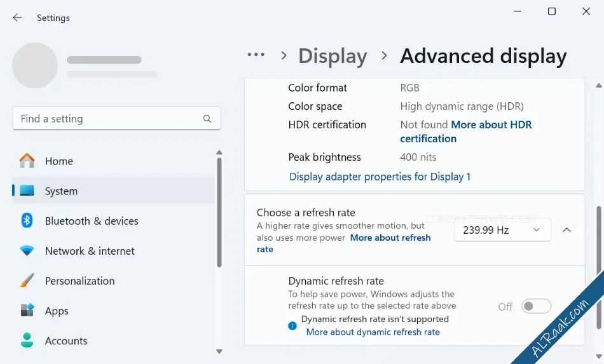This screenshot has height=364, width=604.
Task: Open the 239.99 Hz refresh rate dropdown
Action: 503,230
